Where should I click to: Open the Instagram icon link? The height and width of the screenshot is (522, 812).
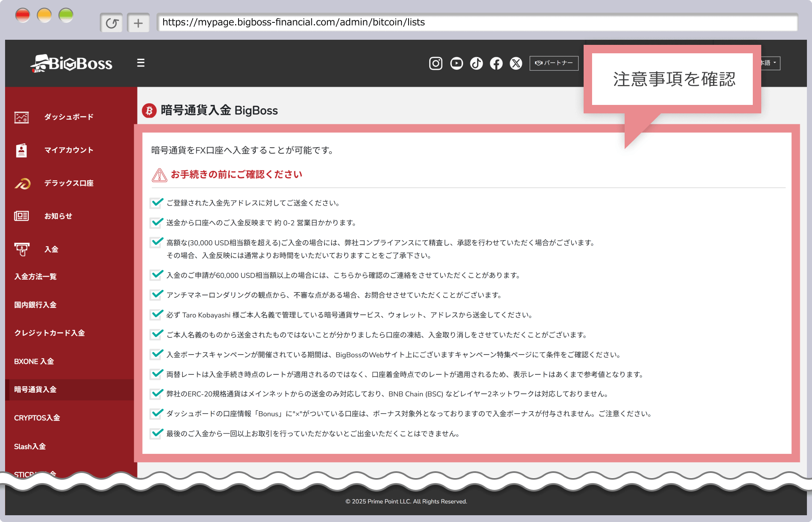point(436,63)
